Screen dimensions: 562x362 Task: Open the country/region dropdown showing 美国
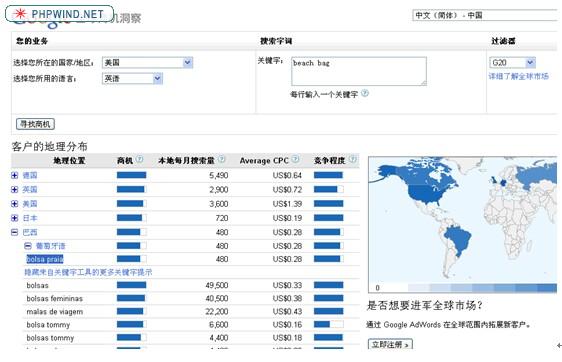click(148, 63)
